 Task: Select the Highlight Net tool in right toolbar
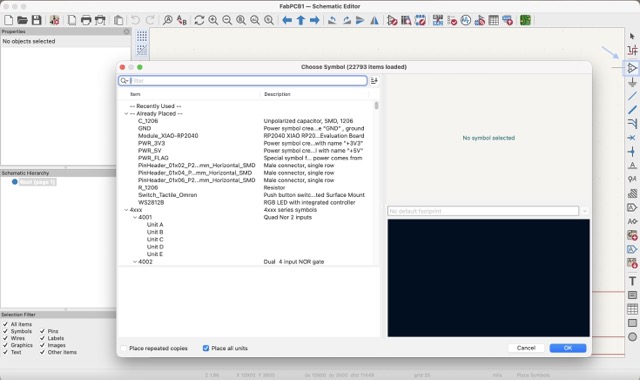pyautogui.click(x=632, y=51)
